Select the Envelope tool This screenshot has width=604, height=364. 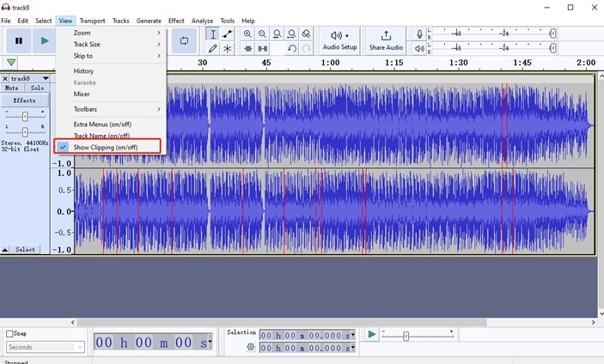(227, 34)
